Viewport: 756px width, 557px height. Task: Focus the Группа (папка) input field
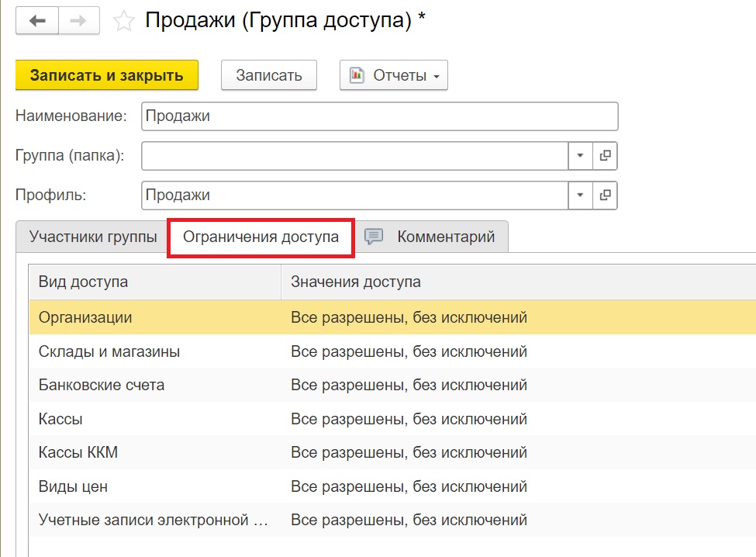click(x=354, y=155)
